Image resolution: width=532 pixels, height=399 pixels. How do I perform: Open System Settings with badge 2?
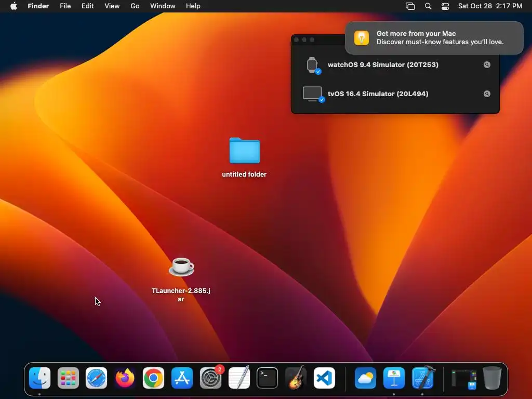tap(211, 378)
